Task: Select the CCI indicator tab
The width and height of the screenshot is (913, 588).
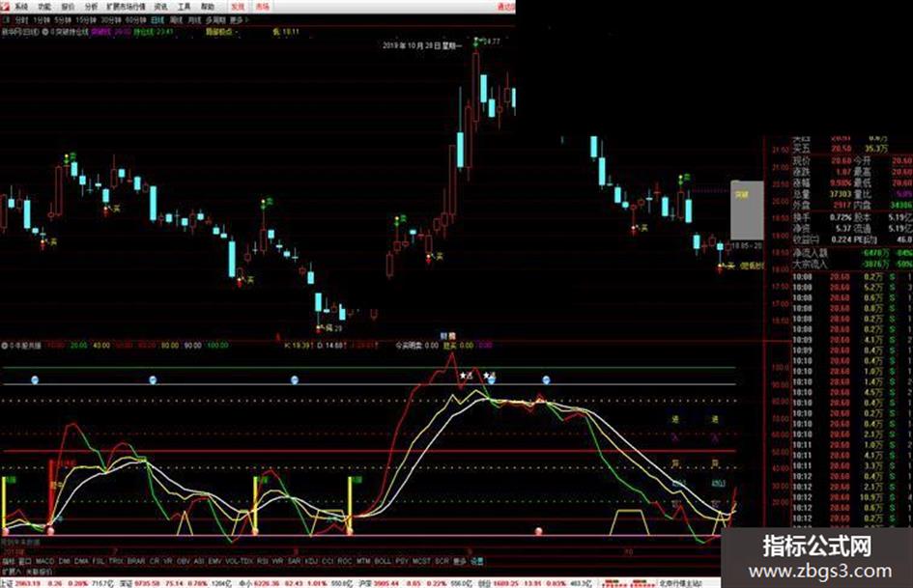Action: [328, 561]
